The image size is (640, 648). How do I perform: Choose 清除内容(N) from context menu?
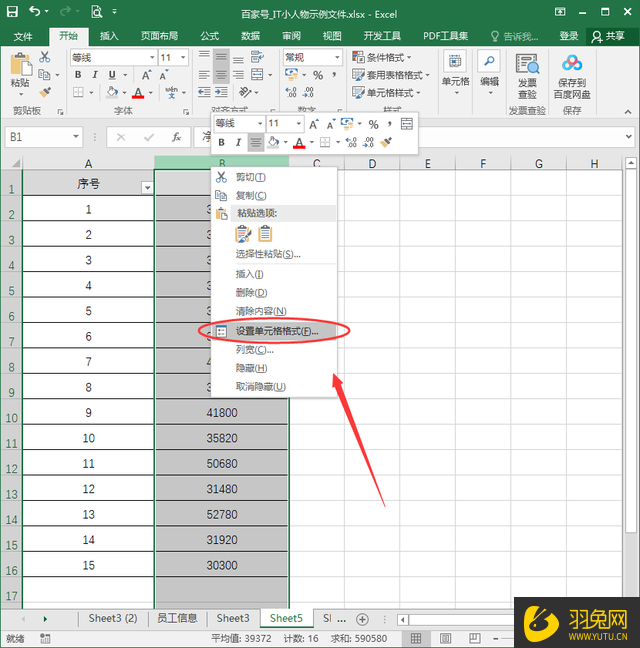pyautogui.click(x=274, y=311)
